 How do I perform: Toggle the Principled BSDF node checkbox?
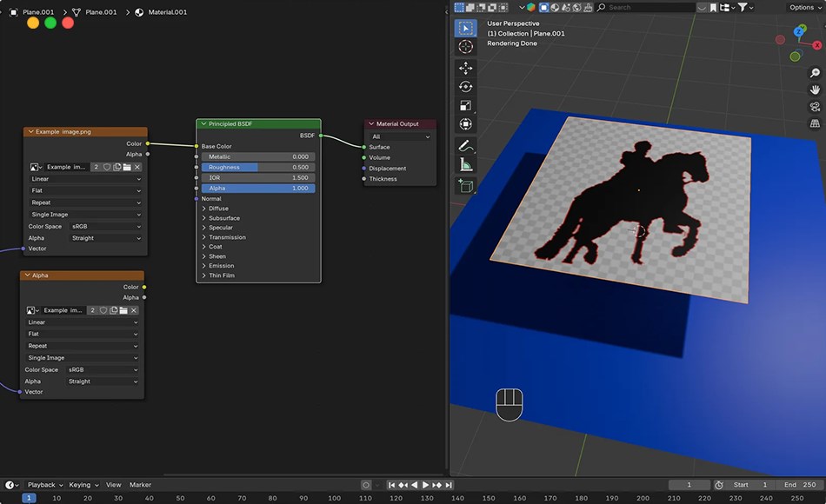pos(203,123)
